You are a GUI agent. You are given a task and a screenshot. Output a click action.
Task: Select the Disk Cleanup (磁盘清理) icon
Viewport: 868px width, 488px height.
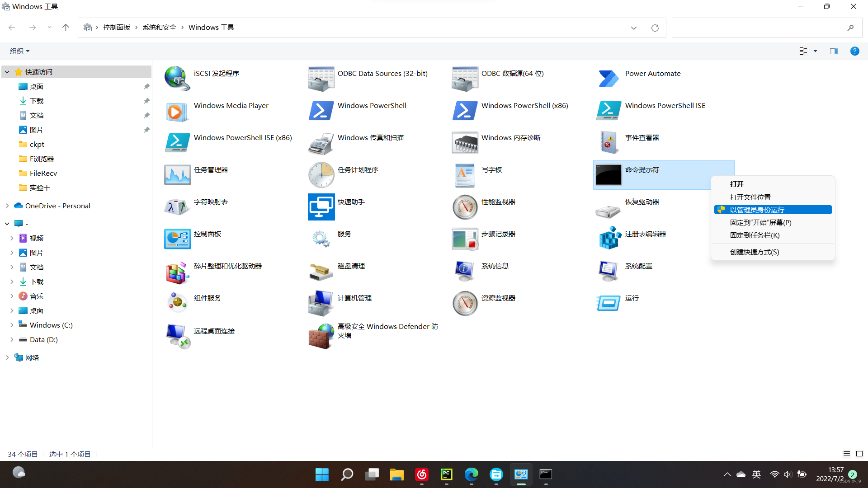coord(321,271)
